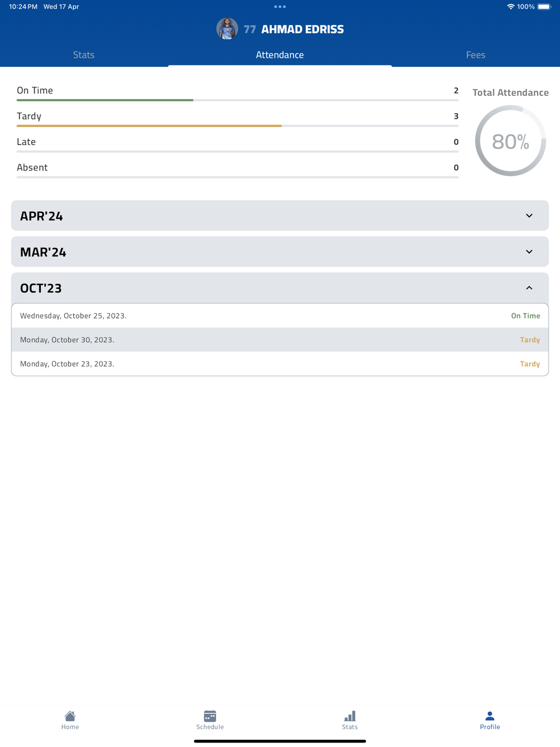Switch to the Stats tab
This screenshot has width=560, height=747.
[x=84, y=55]
